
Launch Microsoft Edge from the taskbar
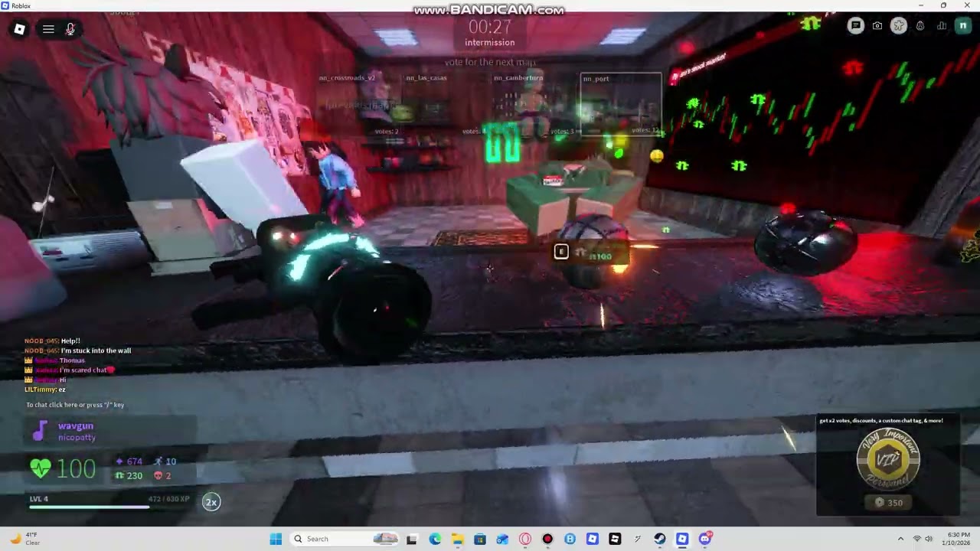coord(435,539)
